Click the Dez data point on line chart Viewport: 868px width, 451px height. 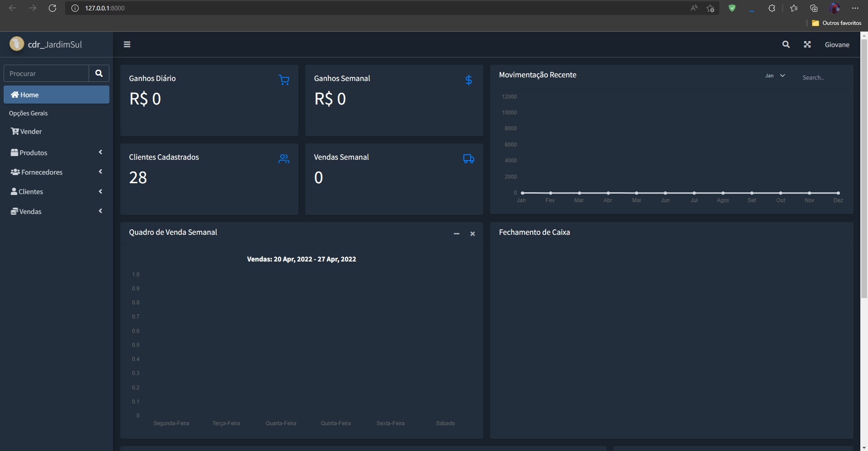[838, 193]
